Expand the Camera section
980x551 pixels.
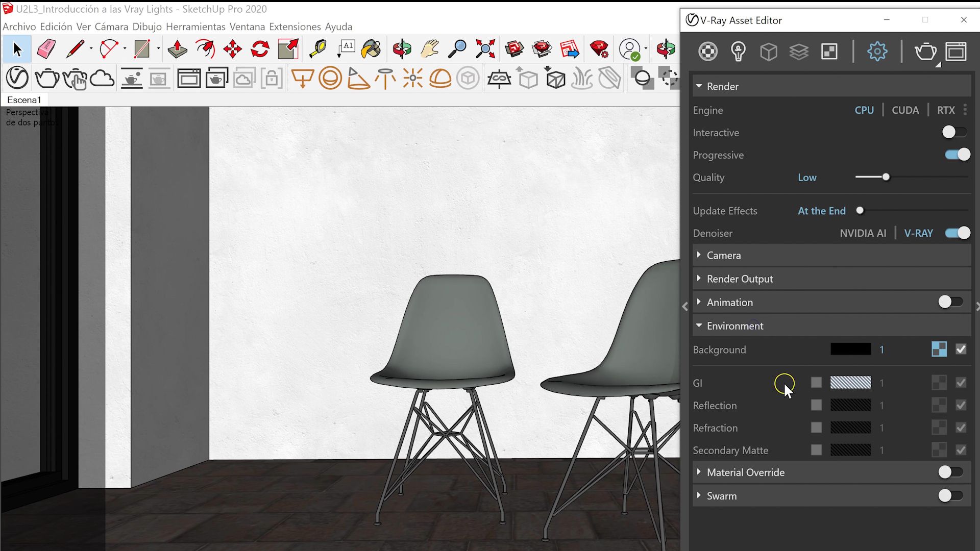[x=723, y=256]
